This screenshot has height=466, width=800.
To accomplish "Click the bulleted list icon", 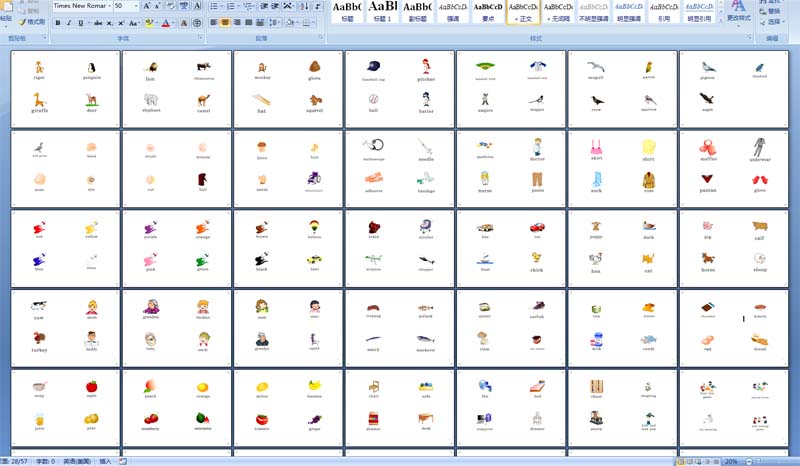I will (x=215, y=6).
